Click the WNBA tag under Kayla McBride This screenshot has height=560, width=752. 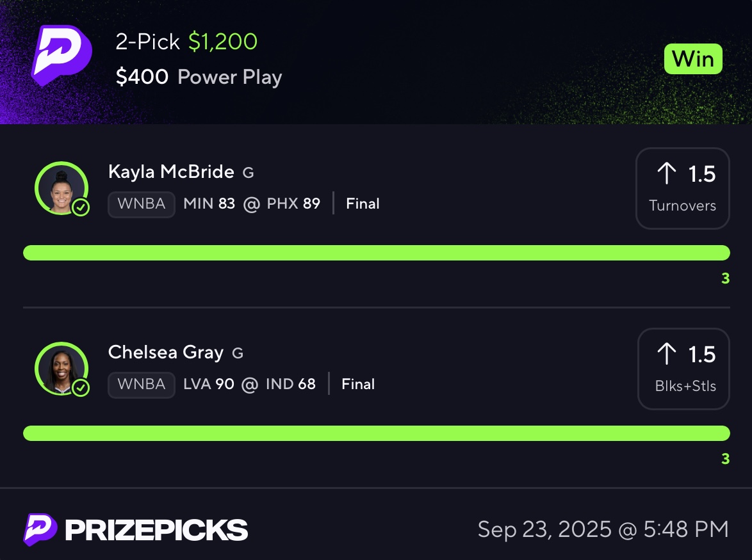(x=142, y=205)
